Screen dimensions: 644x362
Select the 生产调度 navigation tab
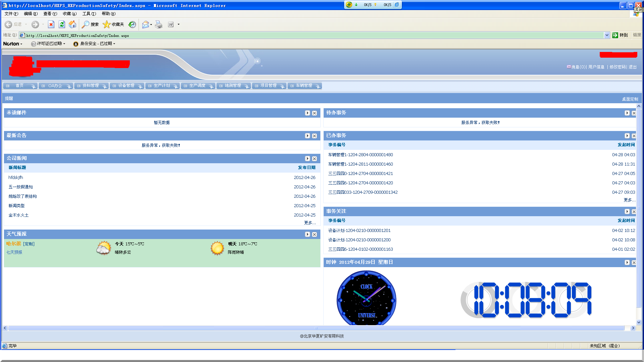point(198,86)
